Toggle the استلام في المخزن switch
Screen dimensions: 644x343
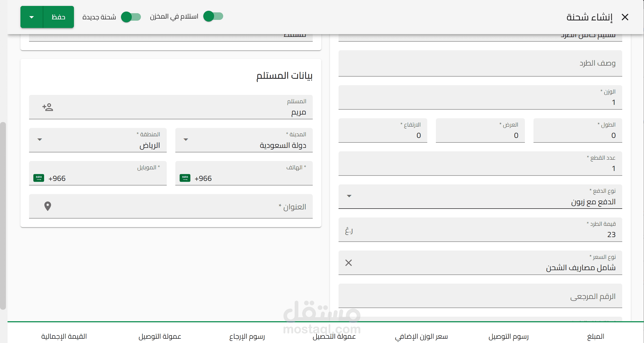[x=213, y=16]
